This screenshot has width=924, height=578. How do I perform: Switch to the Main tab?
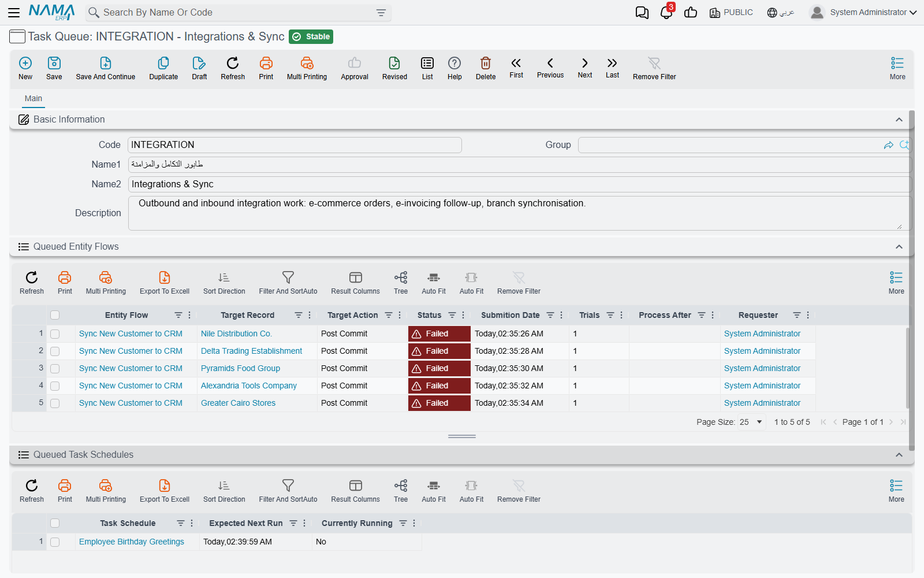click(33, 98)
